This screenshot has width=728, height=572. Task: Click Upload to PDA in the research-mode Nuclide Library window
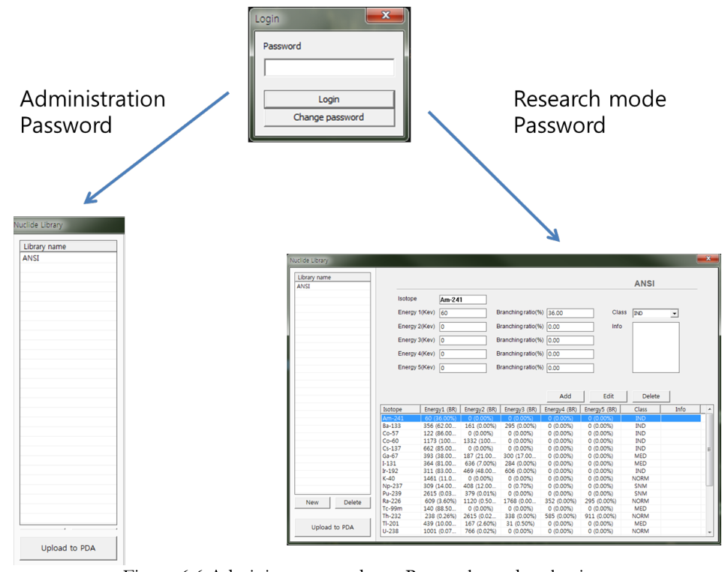click(332, 528)
